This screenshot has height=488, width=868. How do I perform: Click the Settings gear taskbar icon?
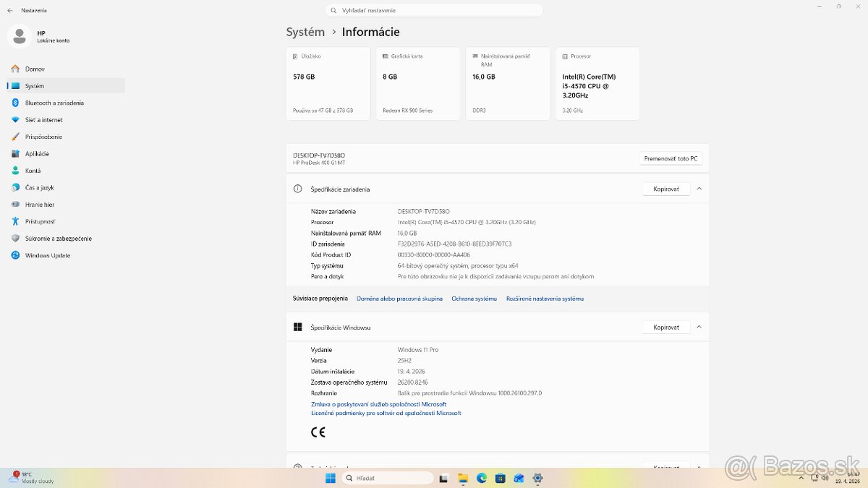click(537, 478)
